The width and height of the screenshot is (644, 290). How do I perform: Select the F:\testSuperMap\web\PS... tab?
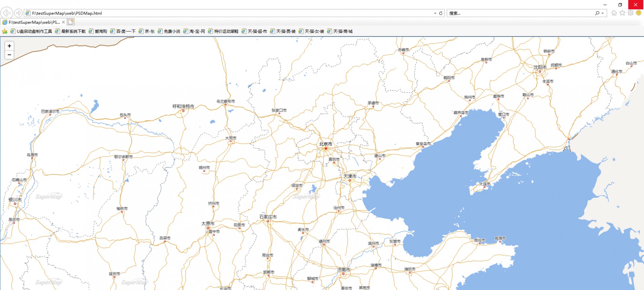tap(33, 22)
